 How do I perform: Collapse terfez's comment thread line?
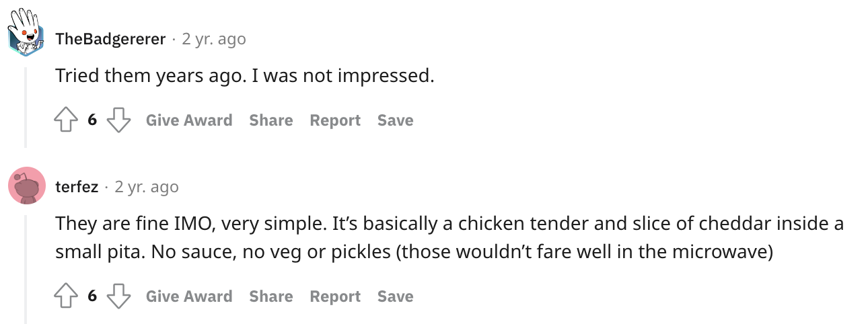pos(26,269)
